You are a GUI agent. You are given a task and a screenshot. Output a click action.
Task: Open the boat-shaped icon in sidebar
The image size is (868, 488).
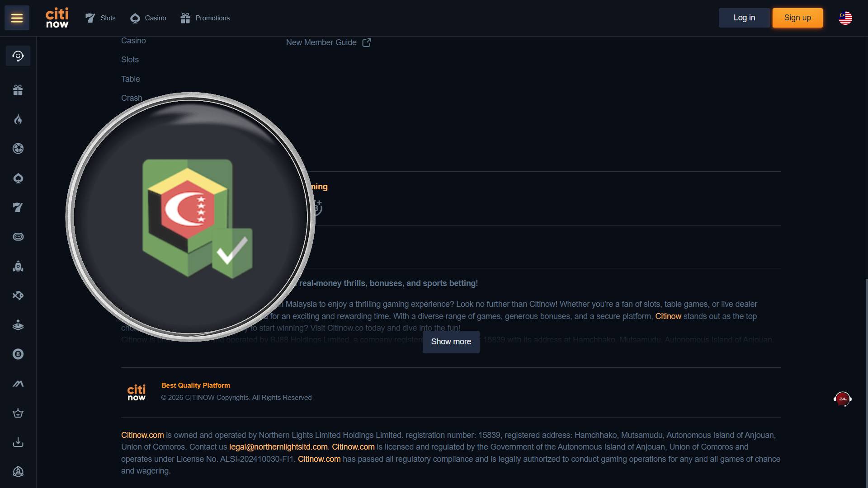[18, 325]
